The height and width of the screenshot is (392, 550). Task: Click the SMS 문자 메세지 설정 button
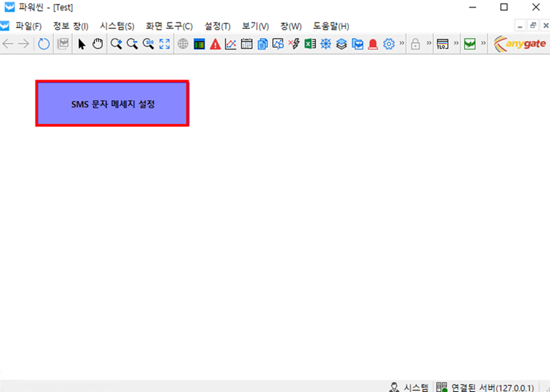point(112,103)
